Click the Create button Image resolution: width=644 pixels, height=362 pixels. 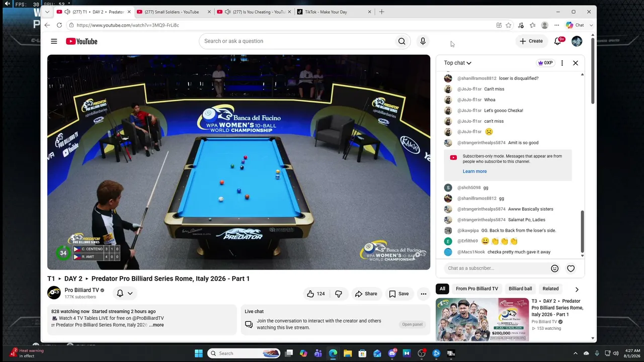[531, 41]
